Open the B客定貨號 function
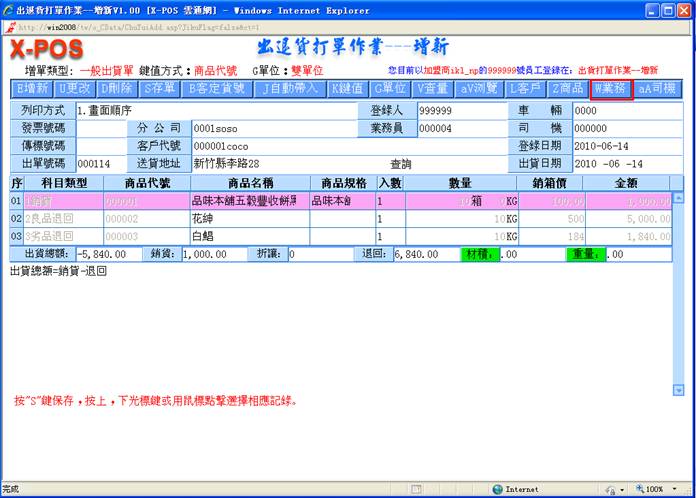 [x=217, y=88]
